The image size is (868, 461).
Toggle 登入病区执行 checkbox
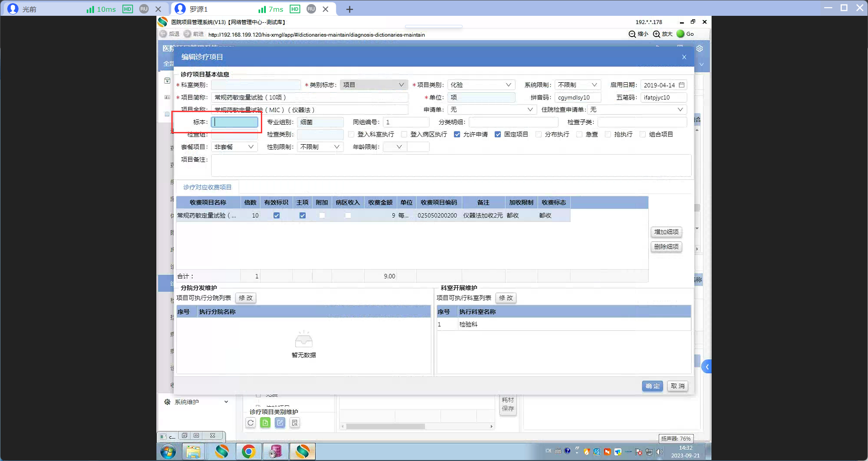404,134
